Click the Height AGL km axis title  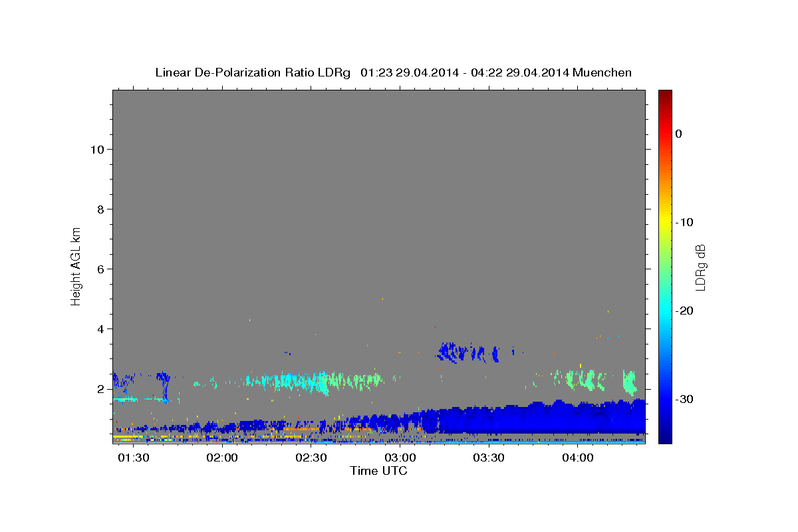pyautogui.click(x=76, y=265)
